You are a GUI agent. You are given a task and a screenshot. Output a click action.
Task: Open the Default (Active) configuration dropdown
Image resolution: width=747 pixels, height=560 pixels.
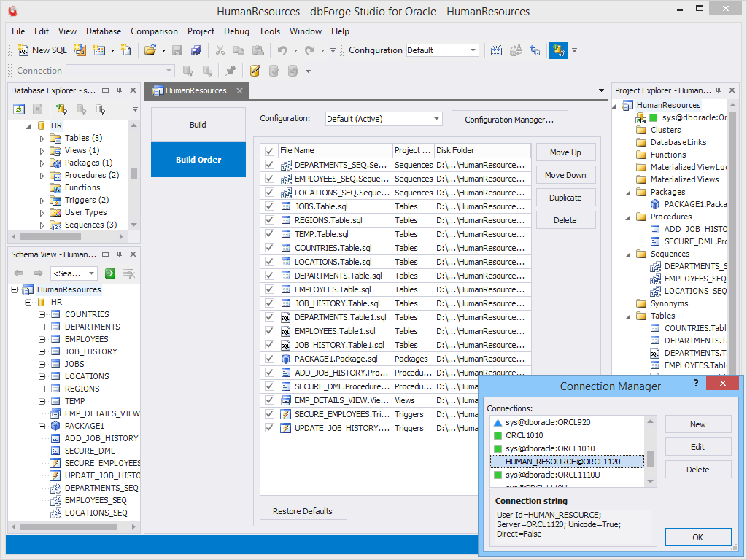point(436,119)
